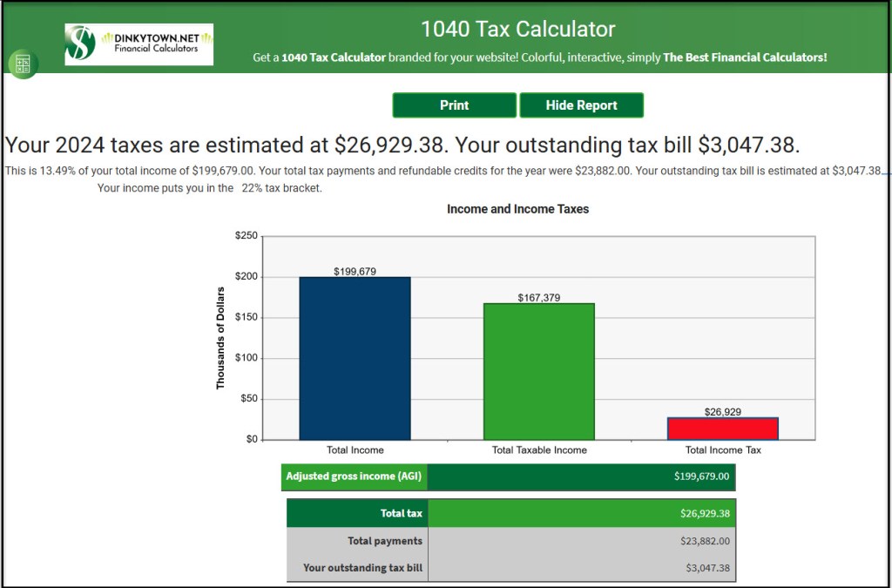Select the Total tax row header
The image size is (892, 588).
coord(358,513)
